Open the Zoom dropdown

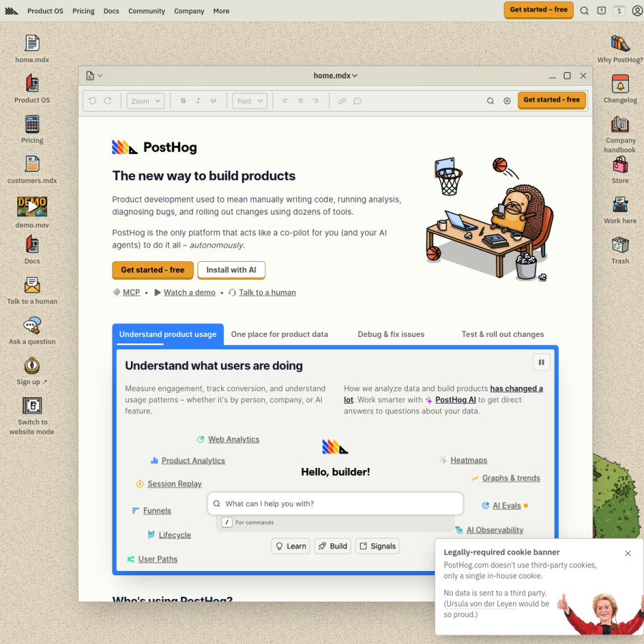click(x=145, y=101)
